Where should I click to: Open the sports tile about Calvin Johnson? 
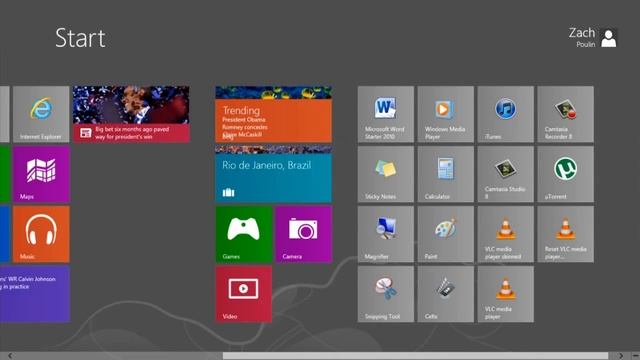pos(35,294)
